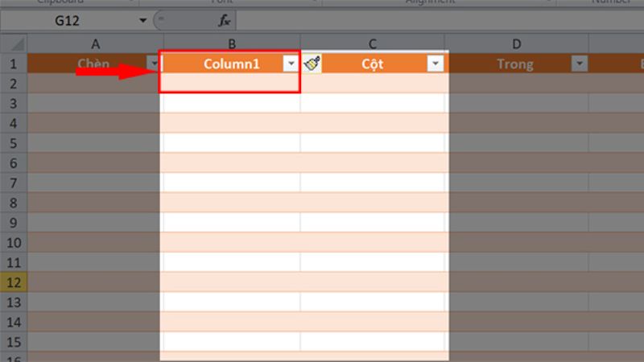The height and width of the screenshot is (362, 644).
Task: Click the Insert Options paintbrush icon
Action: 312,64
